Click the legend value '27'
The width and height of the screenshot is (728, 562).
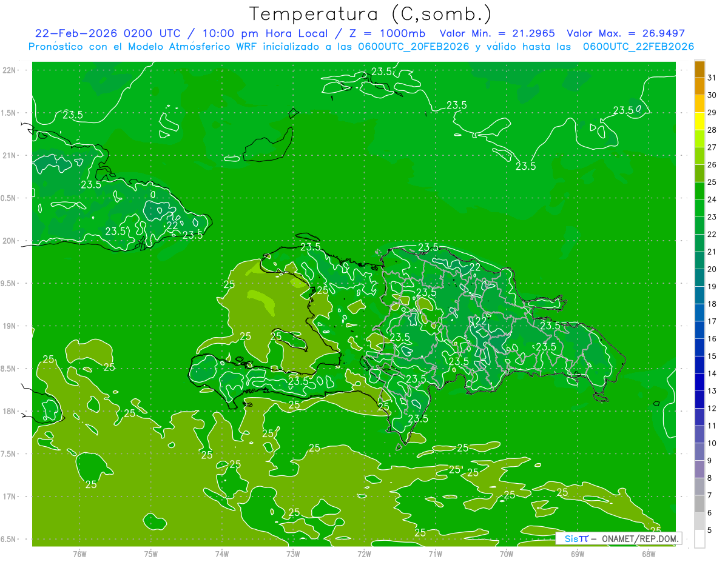(x=712, y=147)
